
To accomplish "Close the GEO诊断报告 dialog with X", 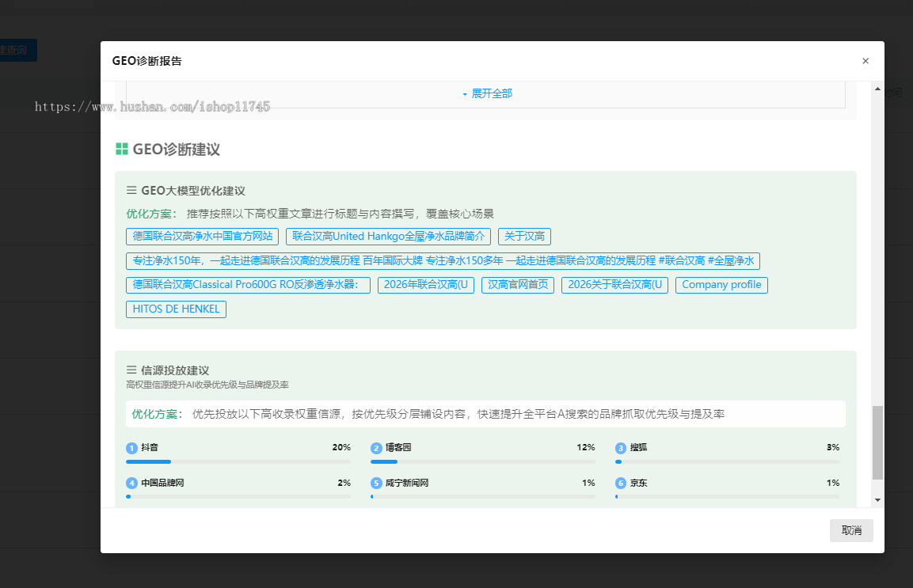I will pyautogui.click(x=865, y=61).
